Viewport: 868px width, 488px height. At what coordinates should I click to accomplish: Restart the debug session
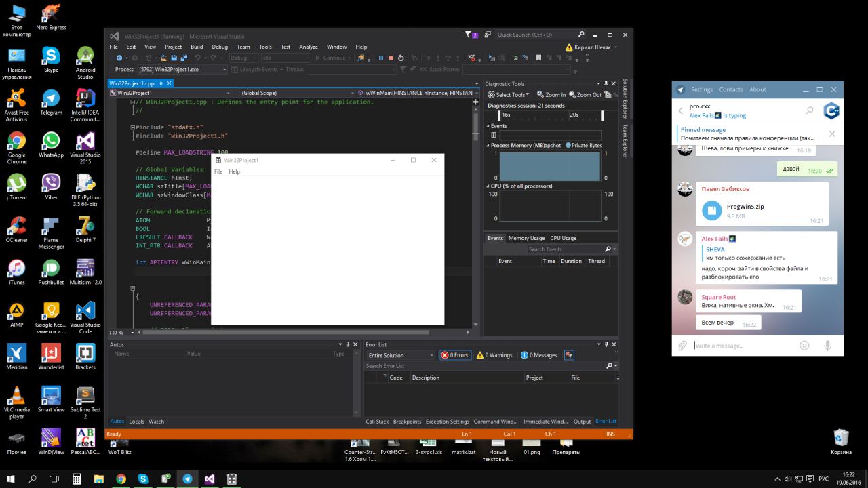point(401,58)
